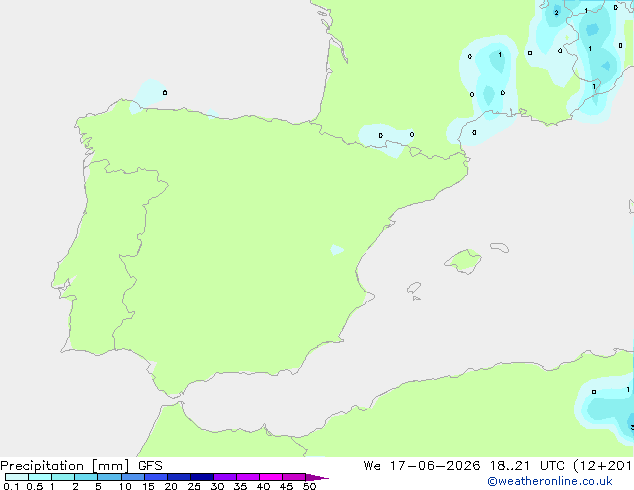This screenshot has width=634, height=490.
Task: Select the legend swatch for 15 to 20 mm
Action: point(155,477)
